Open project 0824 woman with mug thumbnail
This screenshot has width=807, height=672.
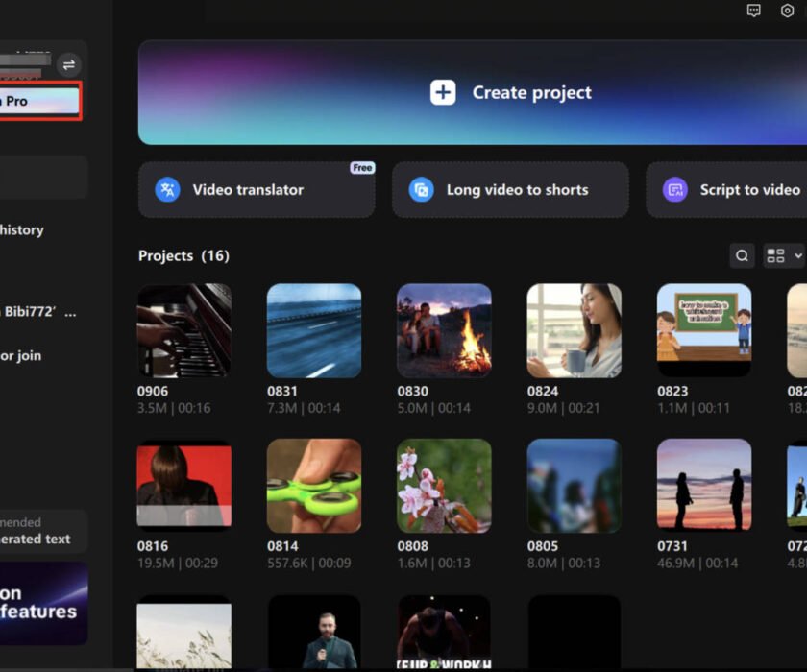(574, 330)
